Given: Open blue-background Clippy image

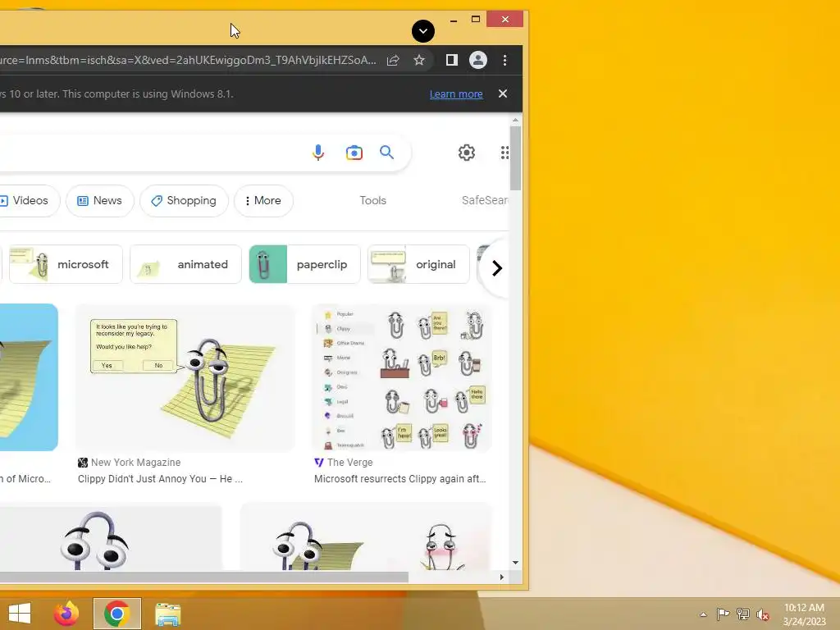Looking at the screenshot, I should click(29, 377).
